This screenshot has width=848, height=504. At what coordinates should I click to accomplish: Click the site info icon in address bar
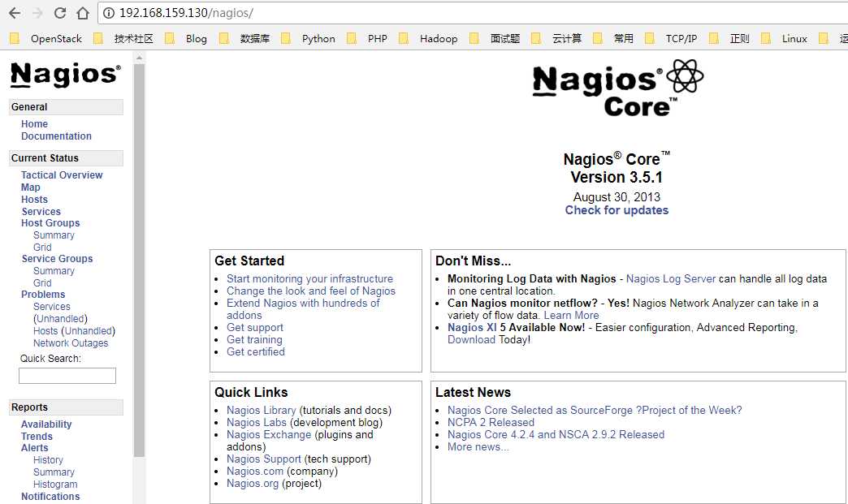coord(109,12)
